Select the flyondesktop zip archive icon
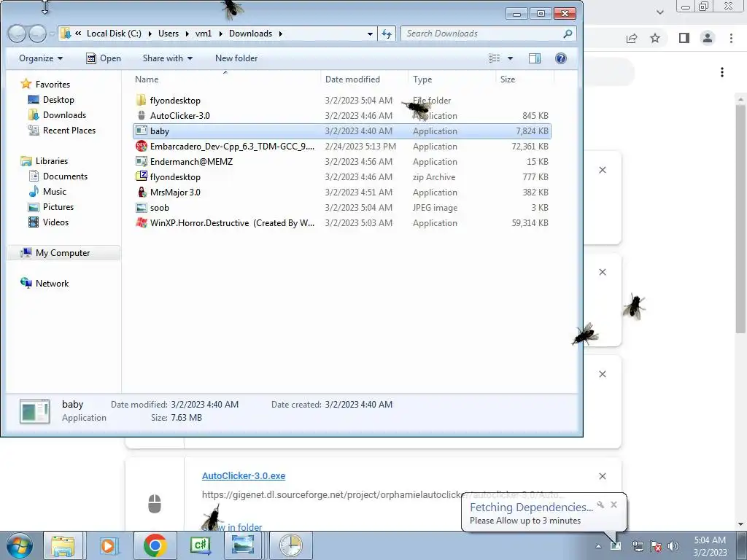The image size is (747, 560). [x=141, y=176]
